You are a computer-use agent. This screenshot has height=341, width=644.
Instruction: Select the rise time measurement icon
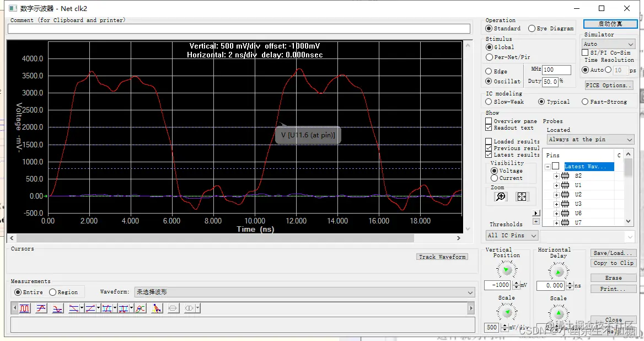click(x=90, y=308)
